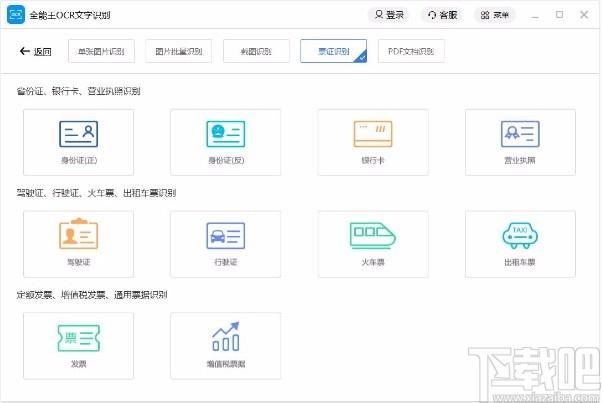The image size is (603, 403).
Task: Click the 火车票 label text
Action: (373, 262)
